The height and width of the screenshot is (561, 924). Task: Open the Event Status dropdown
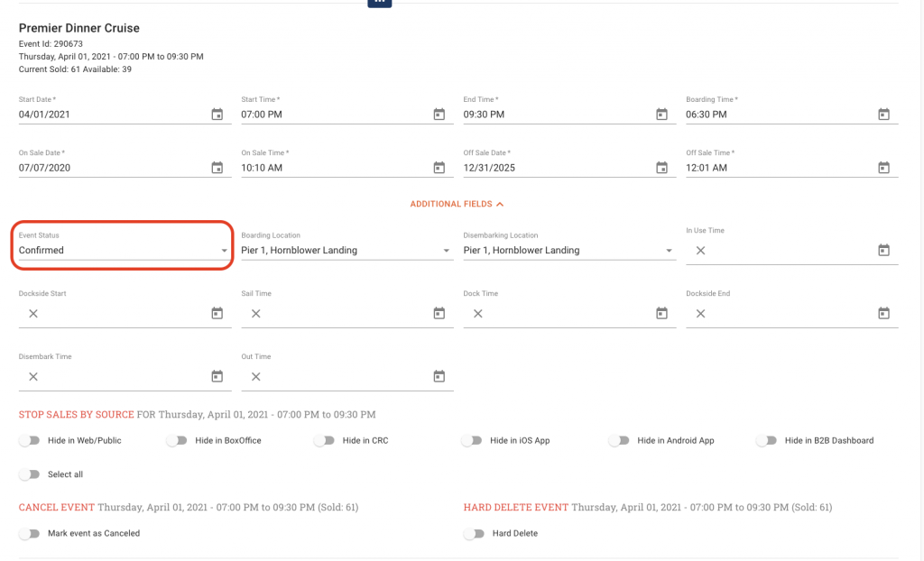coord(122,250)
